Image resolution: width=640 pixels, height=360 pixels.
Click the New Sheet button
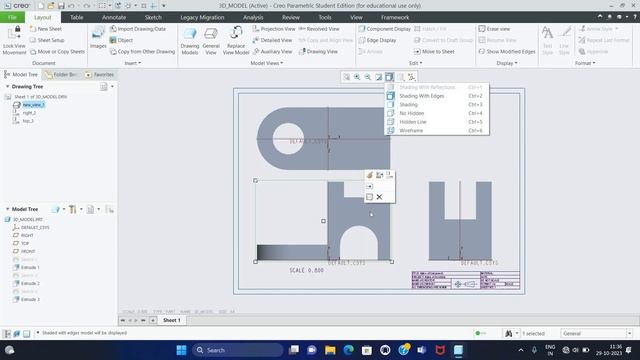(x=46, y=29)
